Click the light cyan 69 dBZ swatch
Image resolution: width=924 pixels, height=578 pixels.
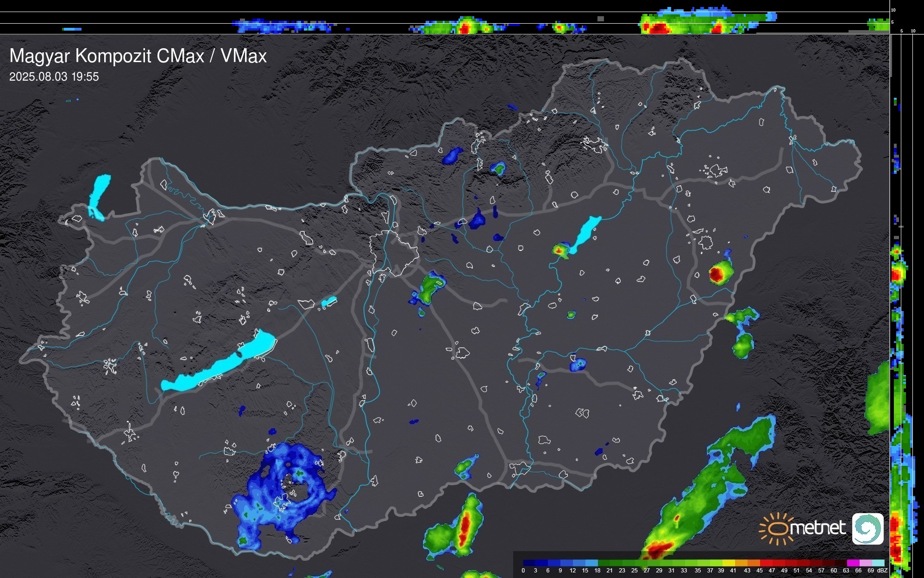point(878,563)
